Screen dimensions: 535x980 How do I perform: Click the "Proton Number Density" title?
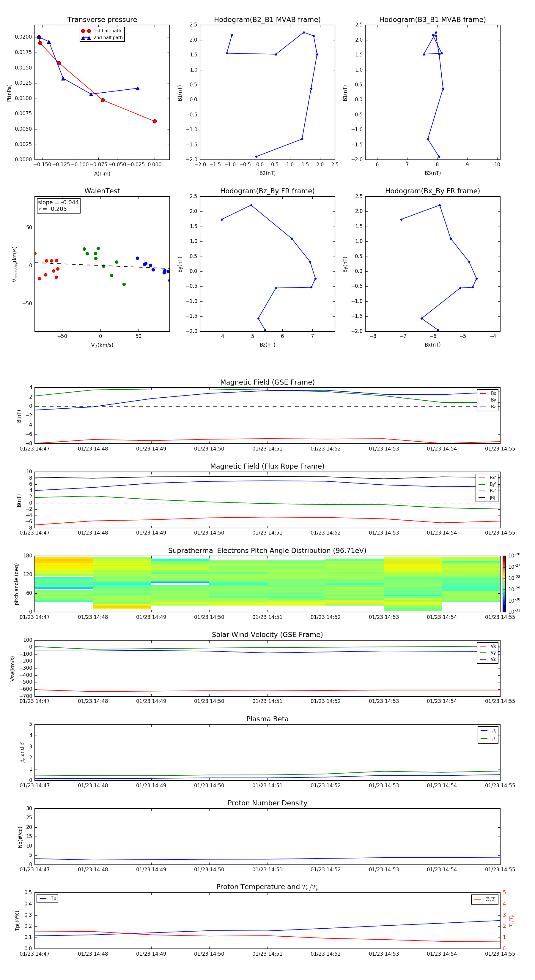tap(267, 803)
